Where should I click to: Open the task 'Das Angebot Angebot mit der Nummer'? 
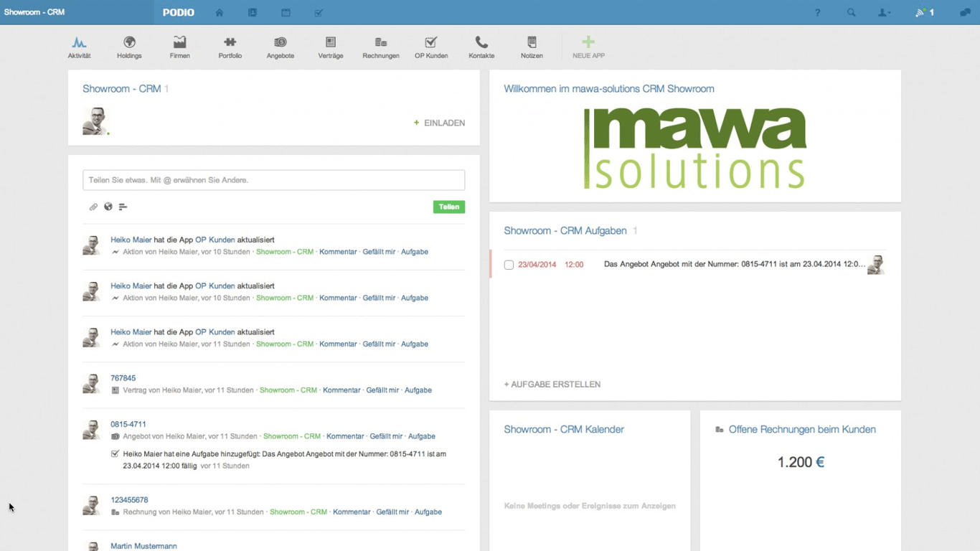tap(735, 265)
